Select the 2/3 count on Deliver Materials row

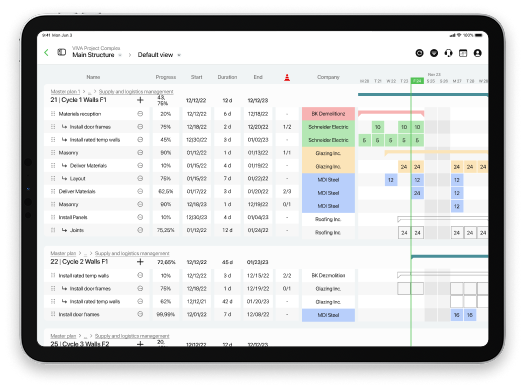click(x=287, y=191)
